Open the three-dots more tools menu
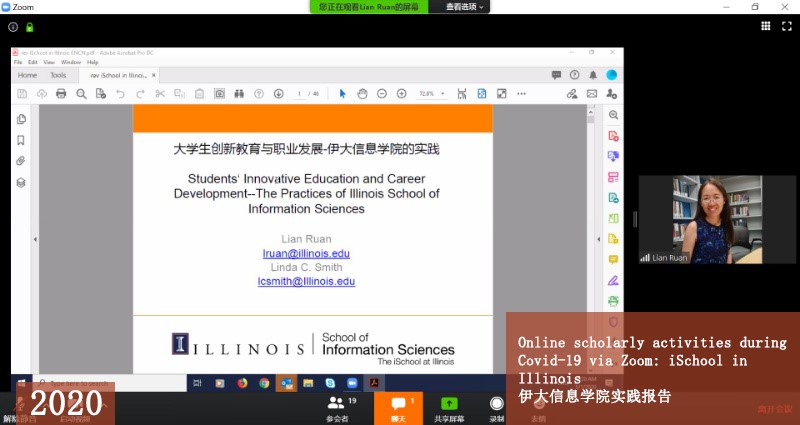800x425 pixels. (521, 94)
